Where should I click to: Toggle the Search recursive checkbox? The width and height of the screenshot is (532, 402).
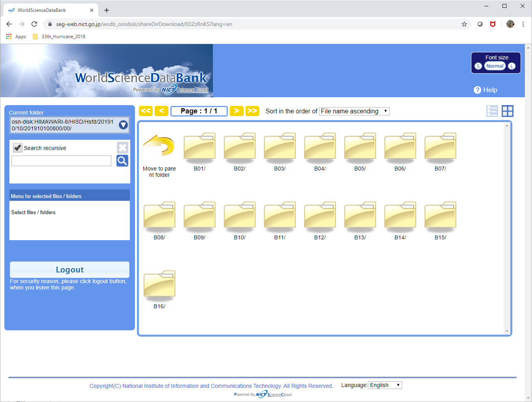coord(18,148)
